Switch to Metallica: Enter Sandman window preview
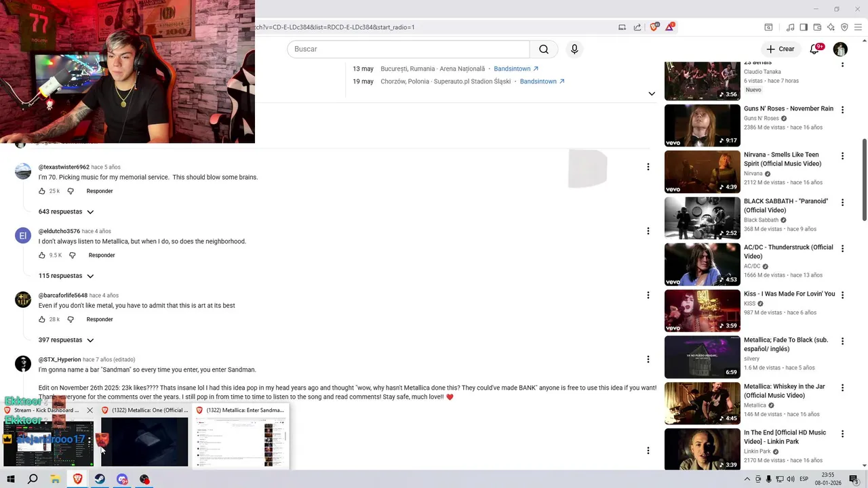The image size is (868, 488). 241,437
